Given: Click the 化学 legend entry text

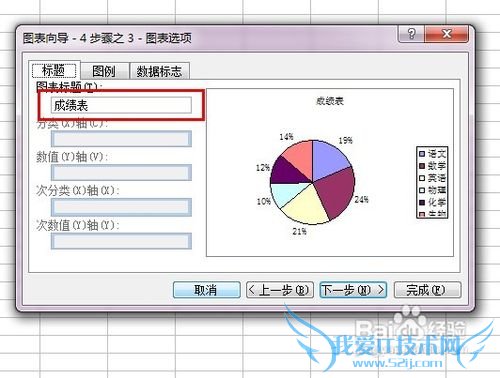Looking at the screenshot, I should click(437, 202).
